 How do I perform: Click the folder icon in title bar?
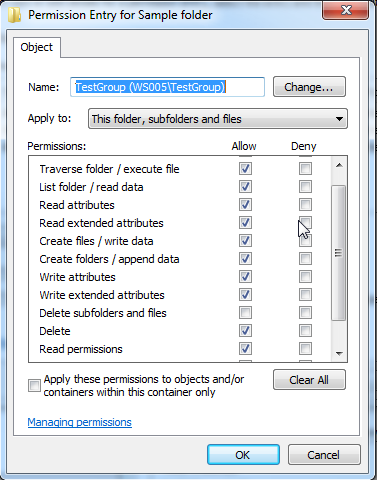click(14, 15)
